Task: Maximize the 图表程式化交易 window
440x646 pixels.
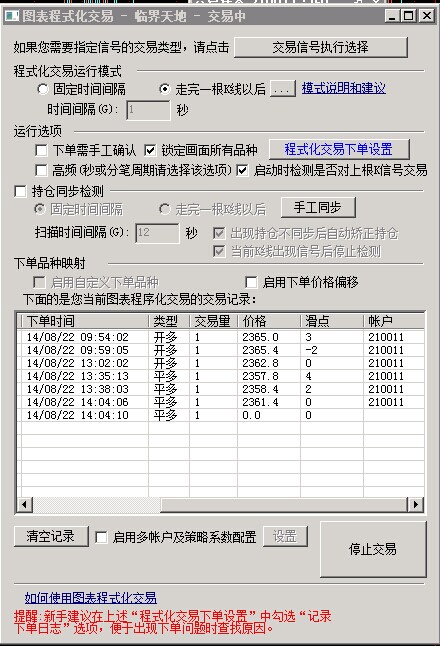Action: 408,16
